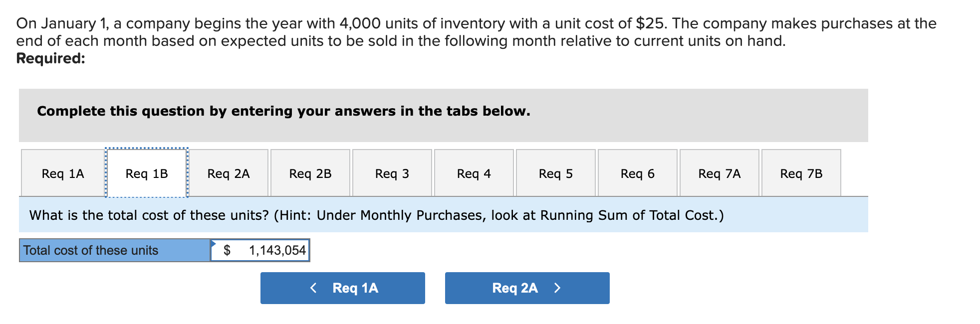This screenshot has width=980, height=324.
Task: Switch to the Req 1A tab
Action: coord(62,173)
